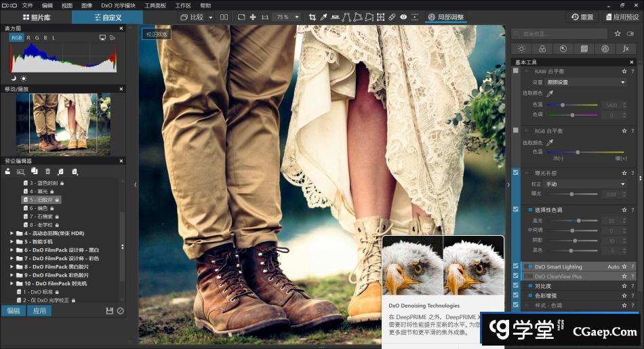Switch to the 照片库 photo library tab
Screen dimensions: 644x349
click(36, 17)
